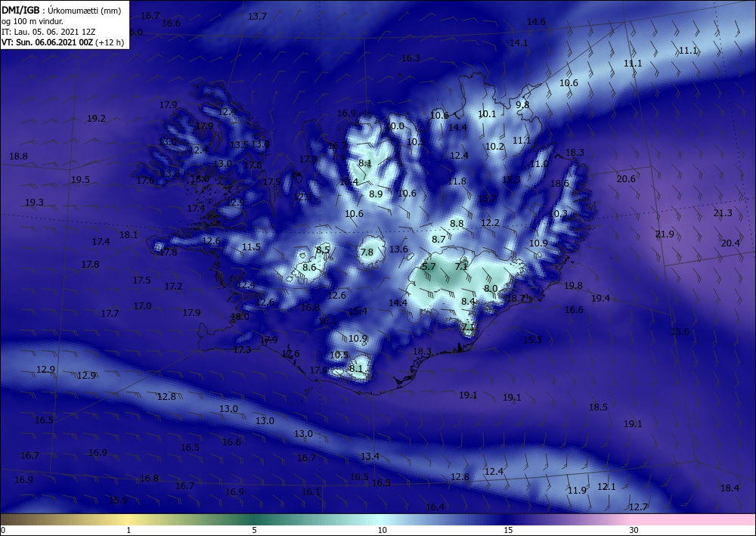Click the 5 tick label on the color scale
The width and height of the screenshot is (756, 536).
(x=254, y=530)
